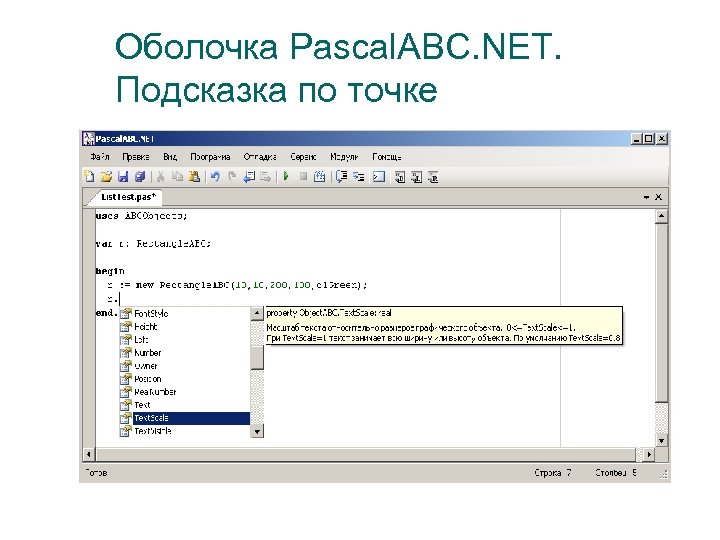
Task: Run program with green play icon
Action: [x=286, y=176]
